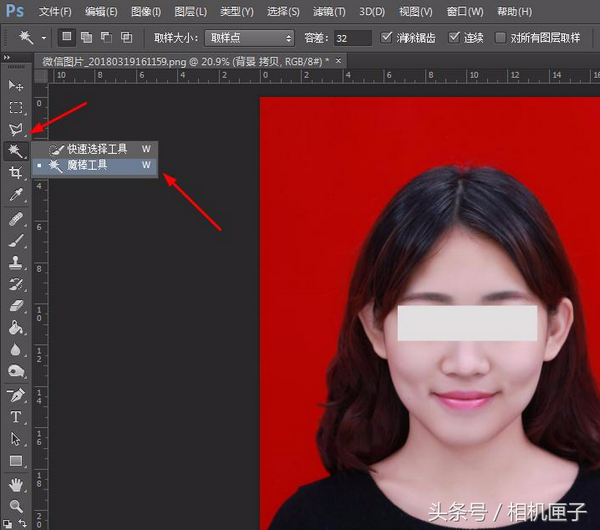
Task: Select the Clone Stamp tool
Action: [x=16, y=263]
